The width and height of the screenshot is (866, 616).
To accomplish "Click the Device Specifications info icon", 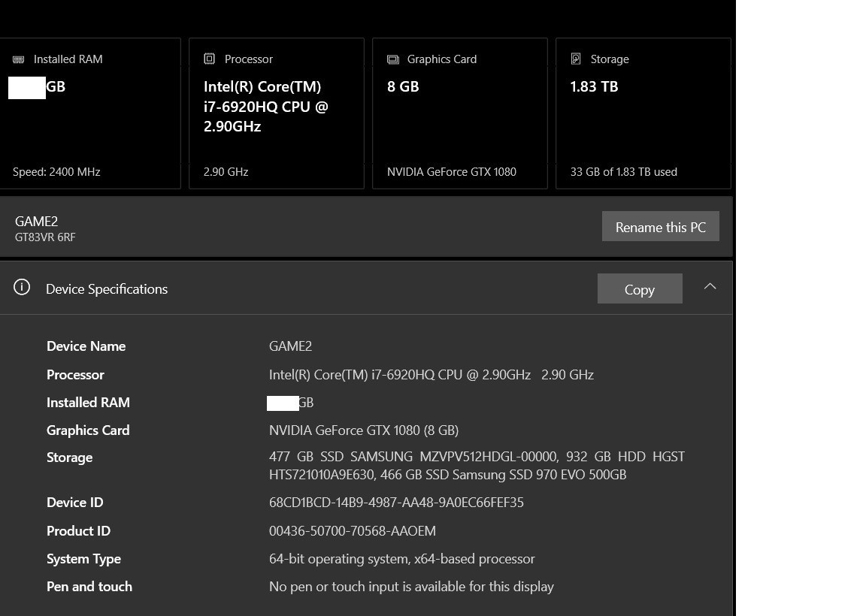I will tap(22, 287).
